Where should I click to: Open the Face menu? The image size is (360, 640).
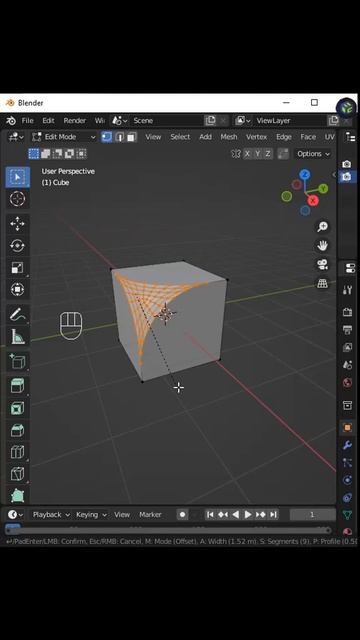coord(308,137)
